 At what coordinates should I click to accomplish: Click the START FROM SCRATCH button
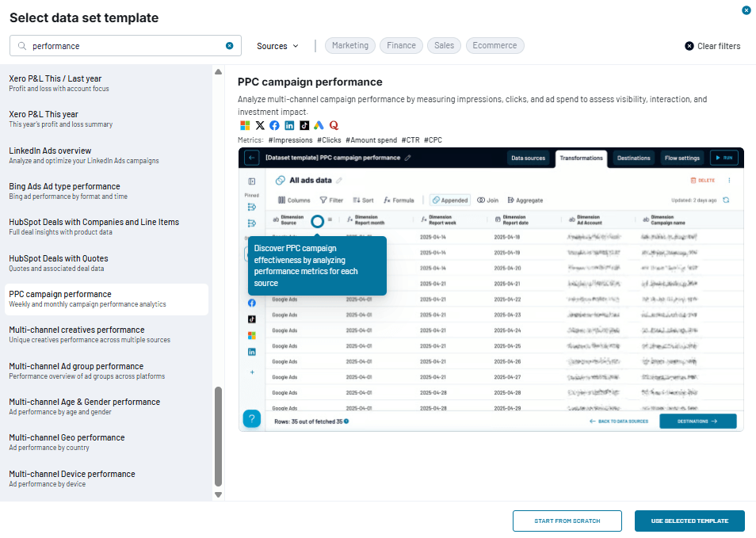(567, 521)
